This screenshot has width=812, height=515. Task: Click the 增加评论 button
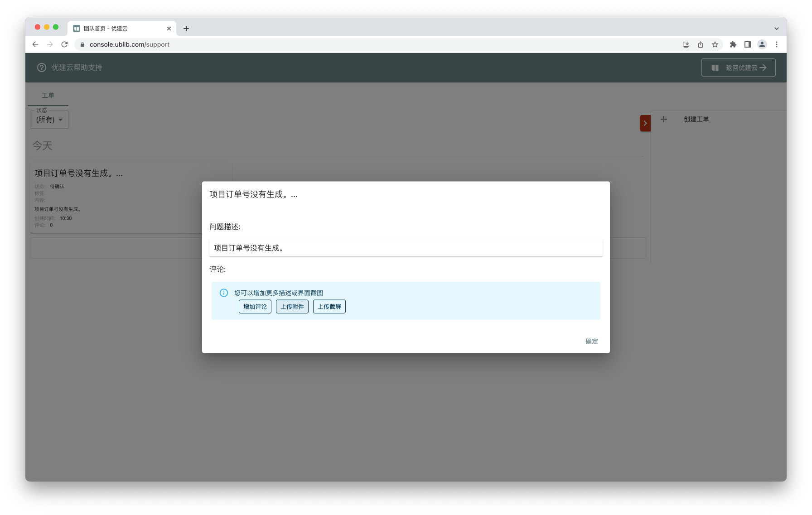pyautogui.click(x=255, y=307)
